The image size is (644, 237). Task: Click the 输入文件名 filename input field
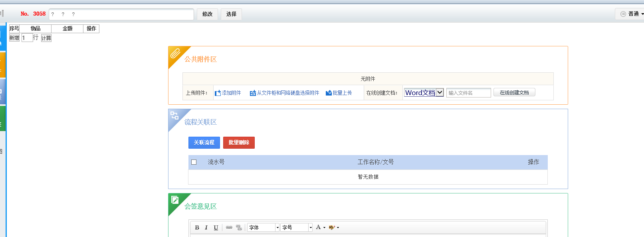468,93
